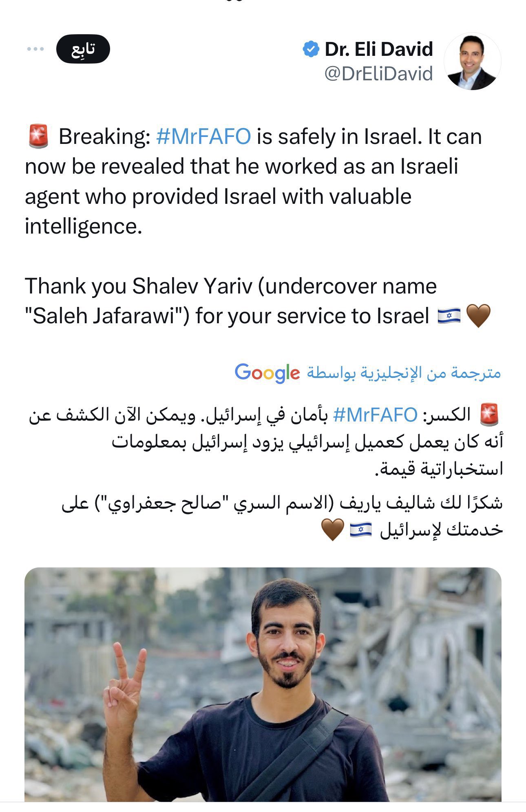Open Dr. Eli David's display name
Image resolution: width=526 pixels, height=812 pixels.
tap(378, 49)
